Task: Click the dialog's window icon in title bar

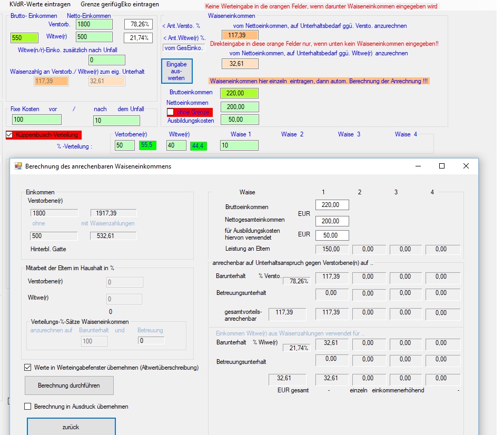Action: (x=18, y=166)
